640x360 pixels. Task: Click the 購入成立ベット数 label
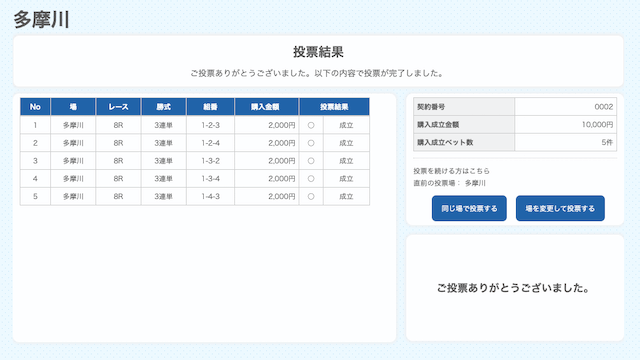445,142
